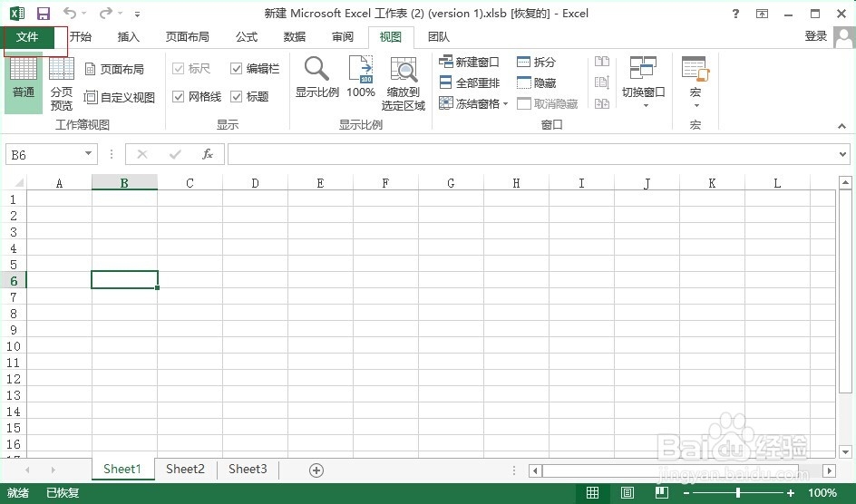856x504 pixels.
Task: Set zoom to 100% via ribbon
Action: tap(361, 77)
